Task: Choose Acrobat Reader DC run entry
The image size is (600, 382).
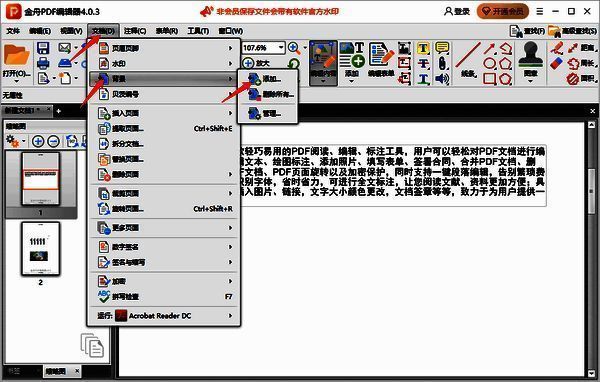Action: 165,316
